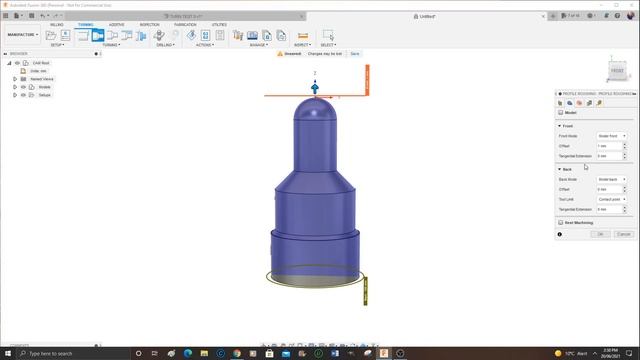Click the Save icon in quick access bar

(31, 16)
